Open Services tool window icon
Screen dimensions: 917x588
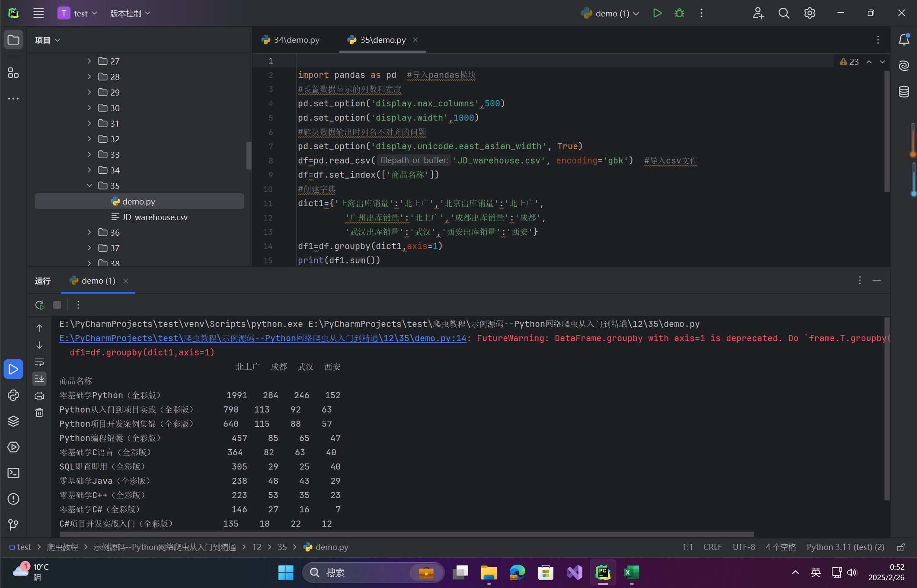(x=13, y=447)
